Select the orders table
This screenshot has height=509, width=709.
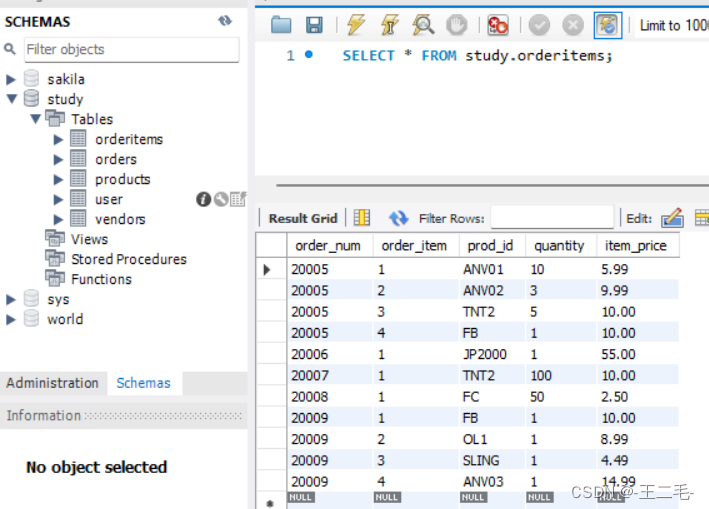(116, 159)
